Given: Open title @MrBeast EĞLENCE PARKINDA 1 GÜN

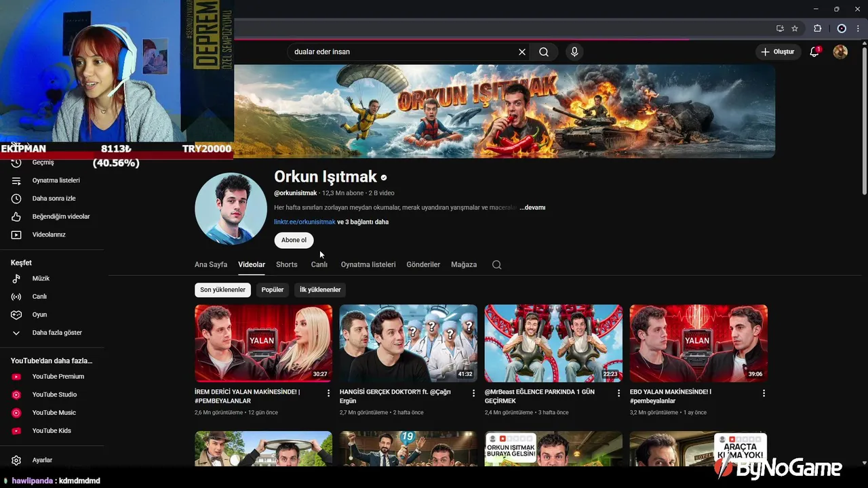Looking at the screenshot, I should point(540,396).
